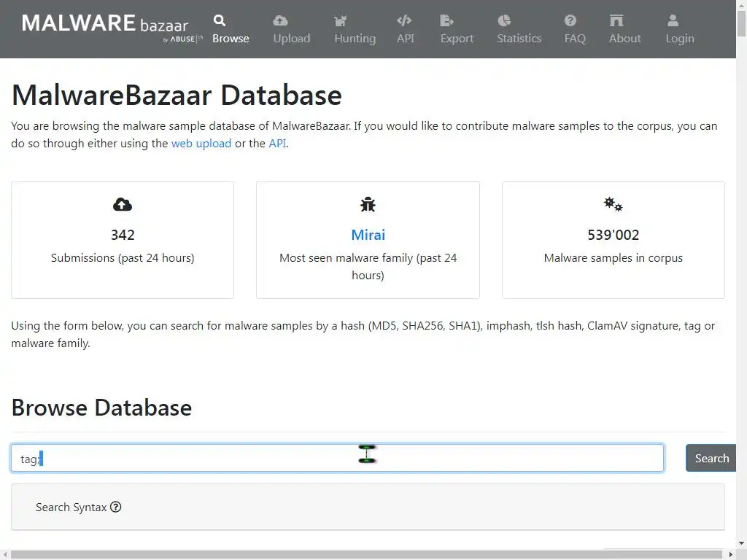Focus the tag search input field
747x560 pixels.
pyautogui.click(x=337, y=458)
